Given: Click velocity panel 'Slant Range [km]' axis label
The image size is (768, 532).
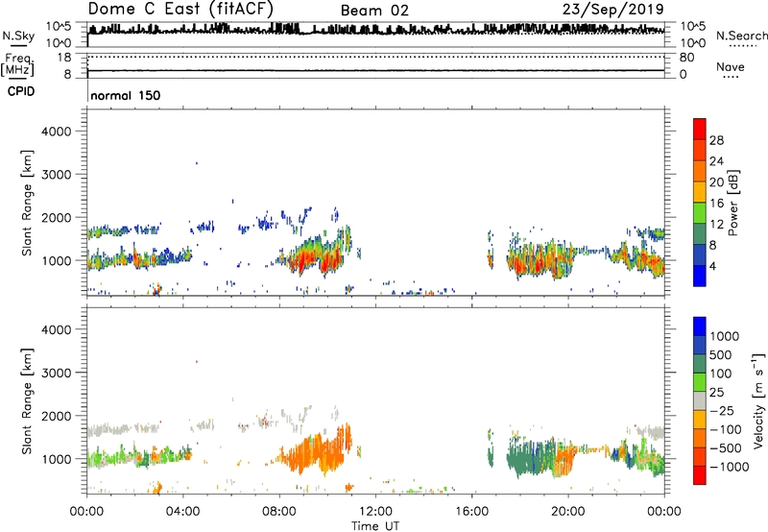Looking at the screenshot, I should 27,401.
